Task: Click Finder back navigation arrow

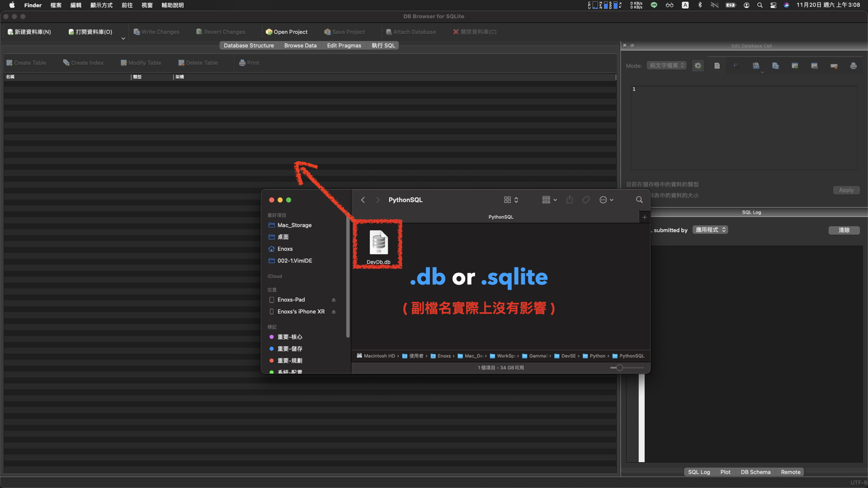Action: (363, 200)
